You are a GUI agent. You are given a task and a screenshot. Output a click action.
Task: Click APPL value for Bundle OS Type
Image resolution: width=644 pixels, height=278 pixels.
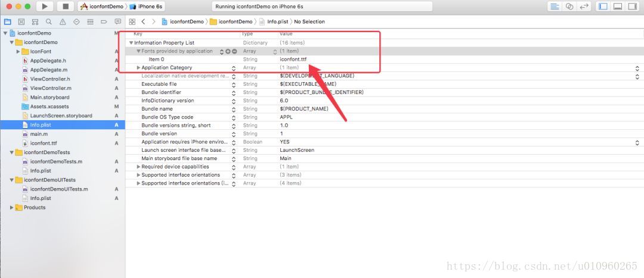tap(286, 117)
